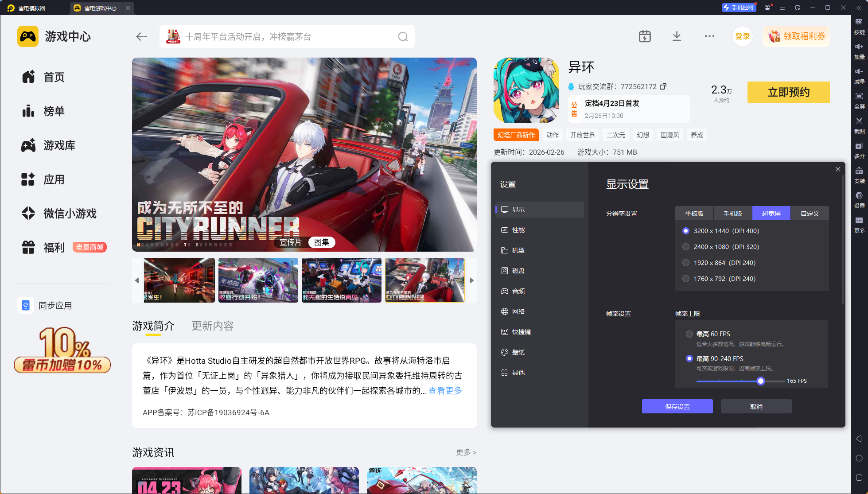Click the 保存设置 button
Screen dimensions: 868x494
point(677,406)
